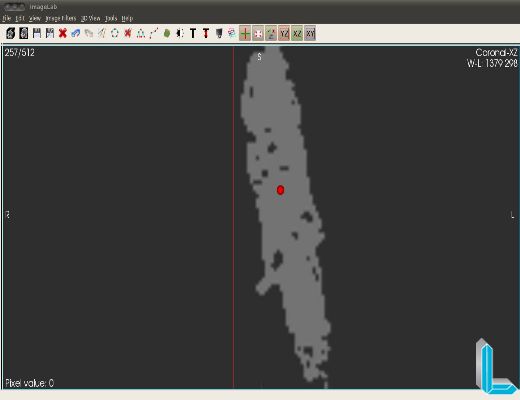Switch to the XY axial view
This screenshot has height=400, width=520.
310,33
